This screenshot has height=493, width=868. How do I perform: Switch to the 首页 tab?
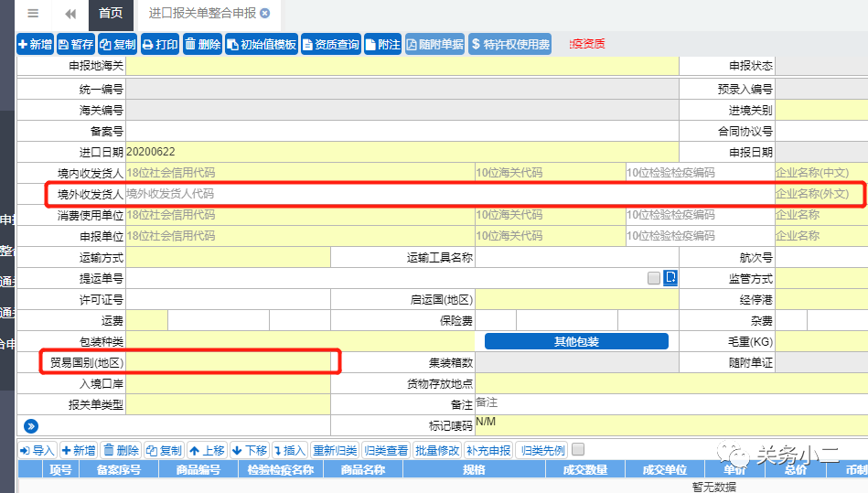coord(111,14)
